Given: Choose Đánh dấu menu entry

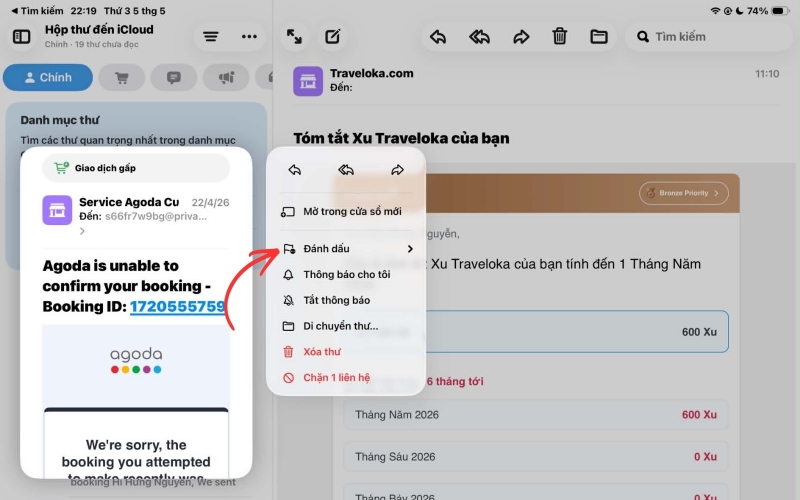Looking at the screenshot, I should pos(346,248).
